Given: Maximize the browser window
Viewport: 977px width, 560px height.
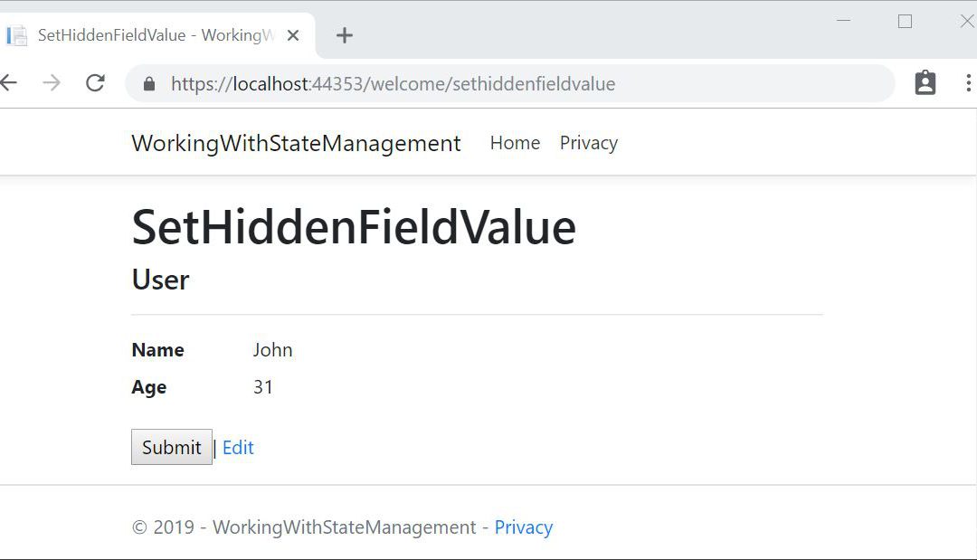Looking at the screenshot, I should pos(905,21).
